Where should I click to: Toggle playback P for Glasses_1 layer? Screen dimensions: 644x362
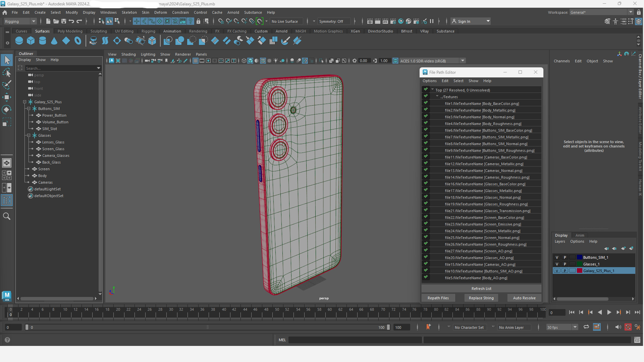click(565, 264)
